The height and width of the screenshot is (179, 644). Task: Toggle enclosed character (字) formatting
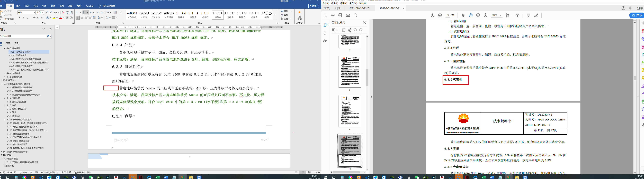71,18
